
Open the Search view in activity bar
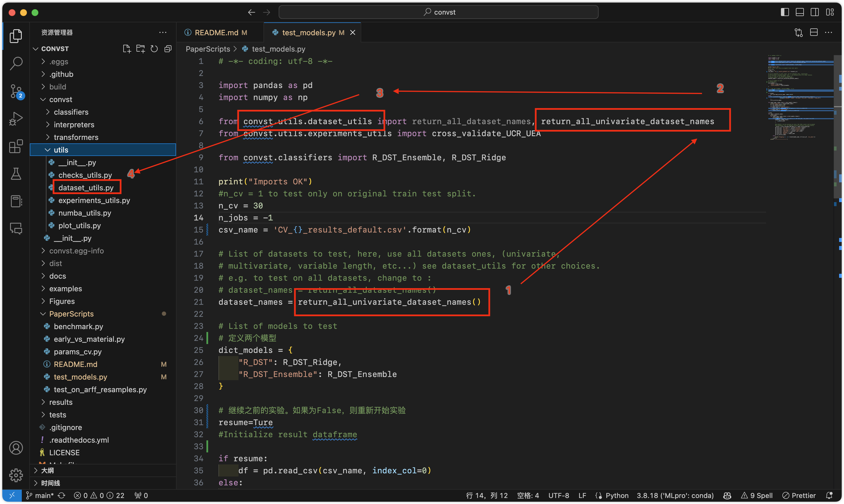(x=15, y=63)
